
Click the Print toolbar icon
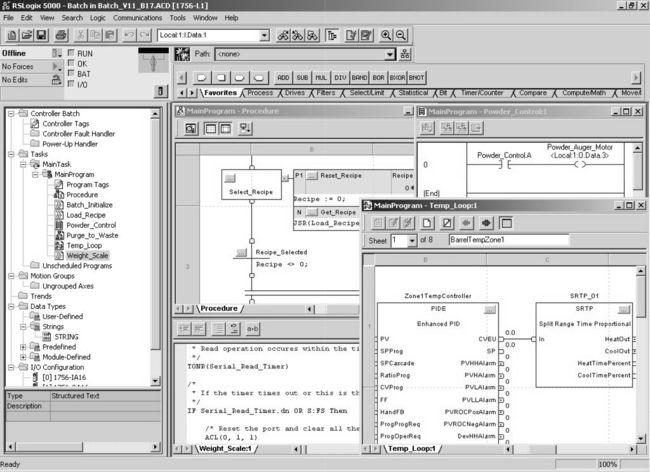coord(61,35)
